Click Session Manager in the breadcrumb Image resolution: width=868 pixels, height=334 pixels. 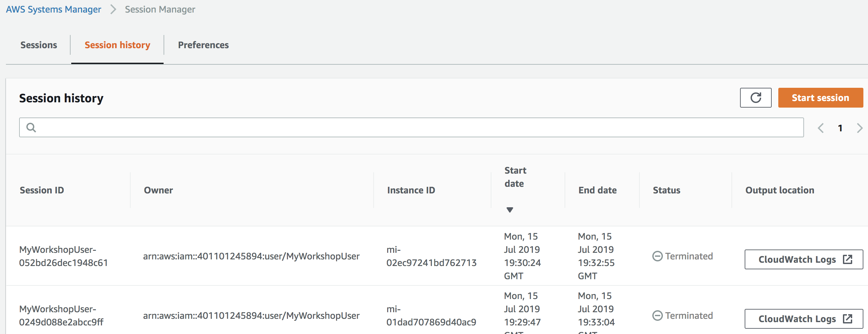(x=160, y=10)
